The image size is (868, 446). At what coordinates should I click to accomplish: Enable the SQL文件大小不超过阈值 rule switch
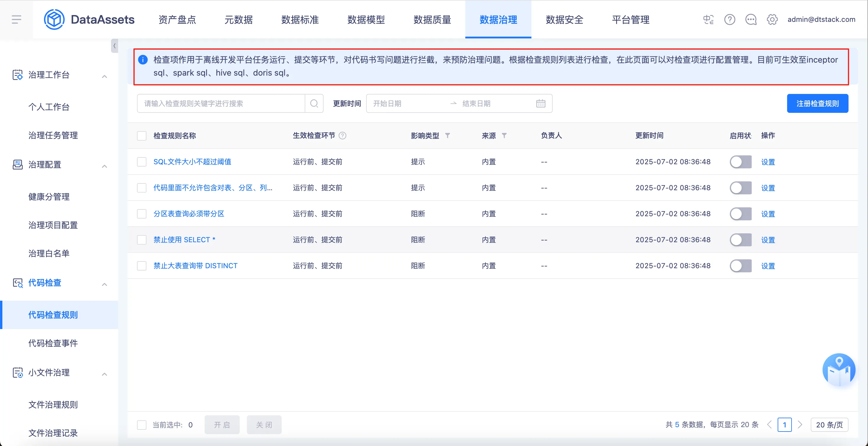740,162
